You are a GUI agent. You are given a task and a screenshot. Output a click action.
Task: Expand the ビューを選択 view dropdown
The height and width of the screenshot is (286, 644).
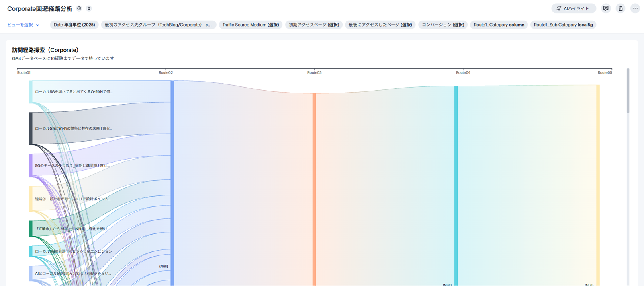pyautogui.click(x=23, y=25)
